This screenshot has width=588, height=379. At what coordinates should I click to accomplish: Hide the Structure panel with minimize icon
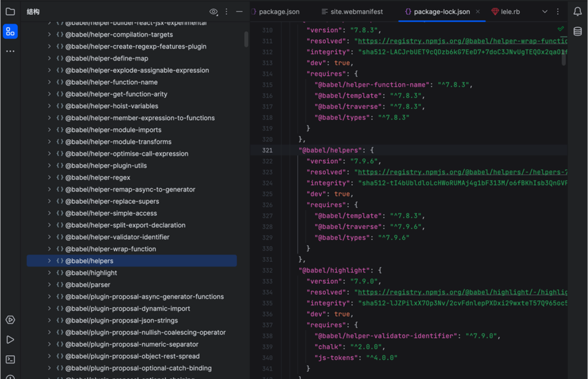click(x=239, y=11)
